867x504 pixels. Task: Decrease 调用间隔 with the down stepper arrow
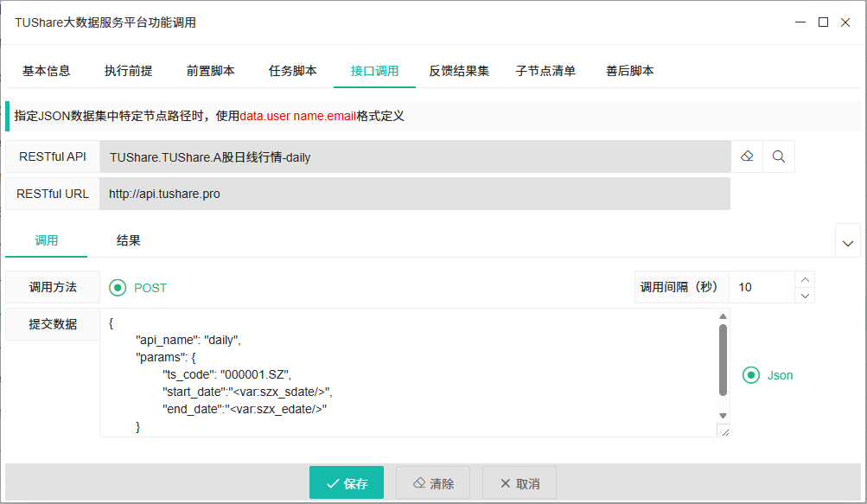(x=805, y=295)
